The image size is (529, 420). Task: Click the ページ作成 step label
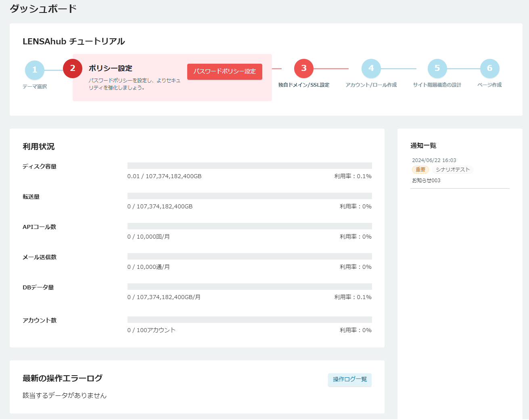(489, 85)
